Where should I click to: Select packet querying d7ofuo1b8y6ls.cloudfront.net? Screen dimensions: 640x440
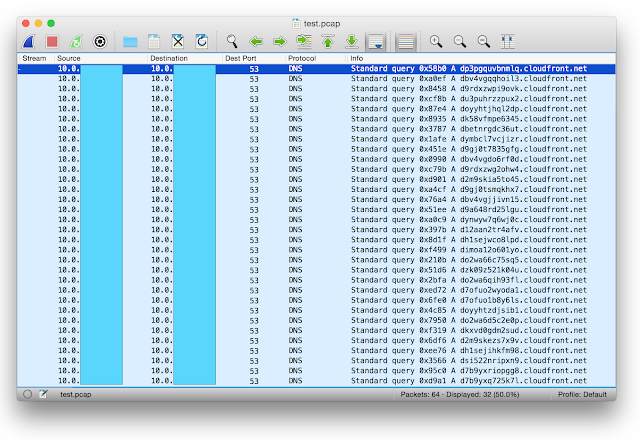316,300
